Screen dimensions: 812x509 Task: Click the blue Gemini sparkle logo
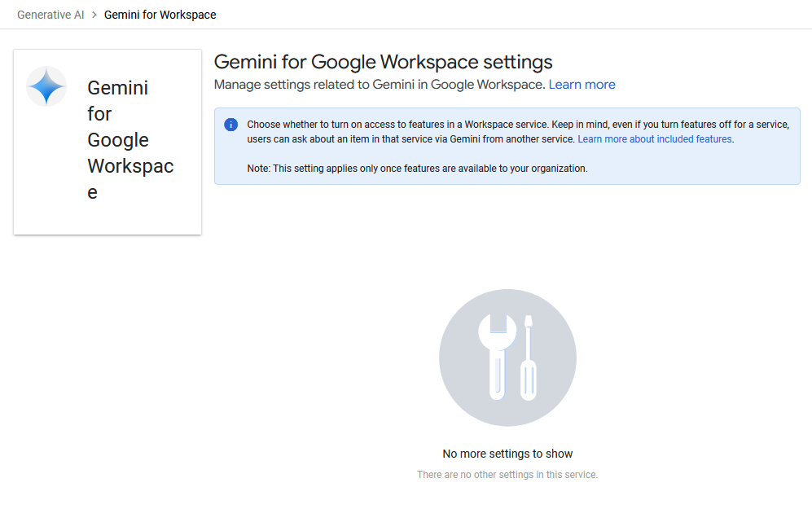[x=46, y=86]
